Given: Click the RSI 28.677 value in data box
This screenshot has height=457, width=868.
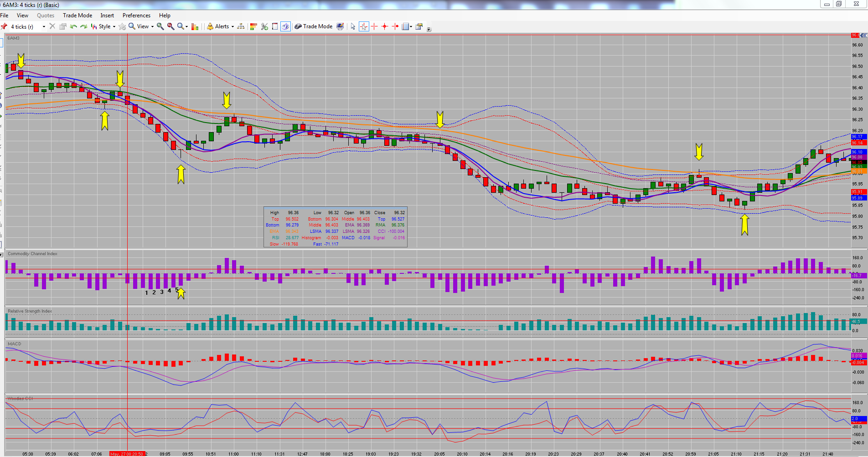Looking at the screenshot, I should pyautogui.click(x=292, y=238).
